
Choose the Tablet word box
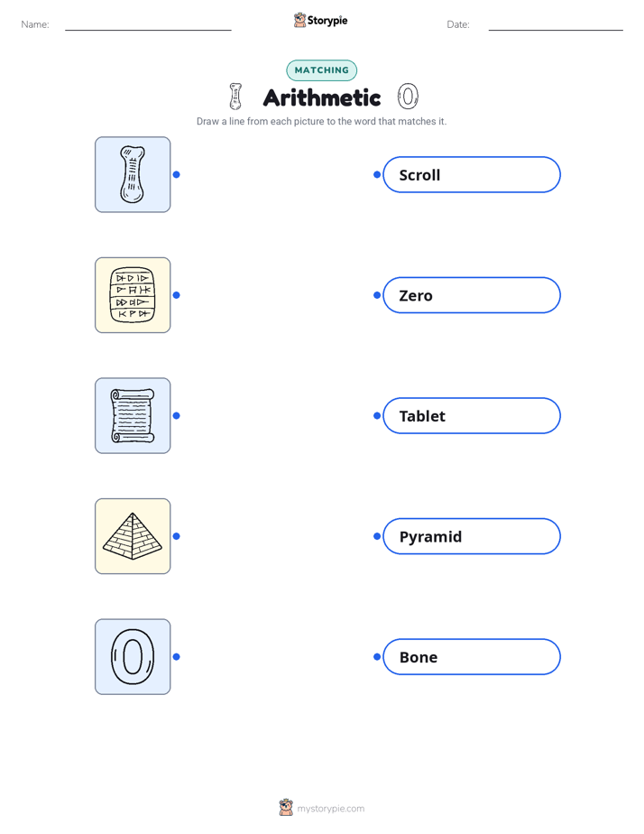coord(472,415)
